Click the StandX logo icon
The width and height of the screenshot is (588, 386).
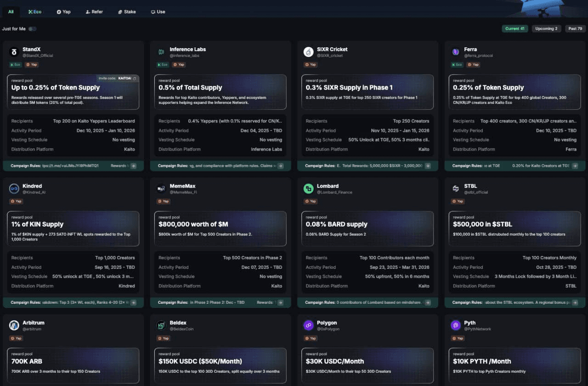14,52
